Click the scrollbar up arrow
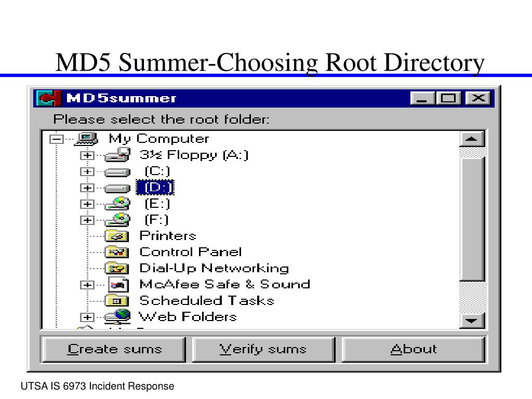532x399 pixels. tap(472, 139)
